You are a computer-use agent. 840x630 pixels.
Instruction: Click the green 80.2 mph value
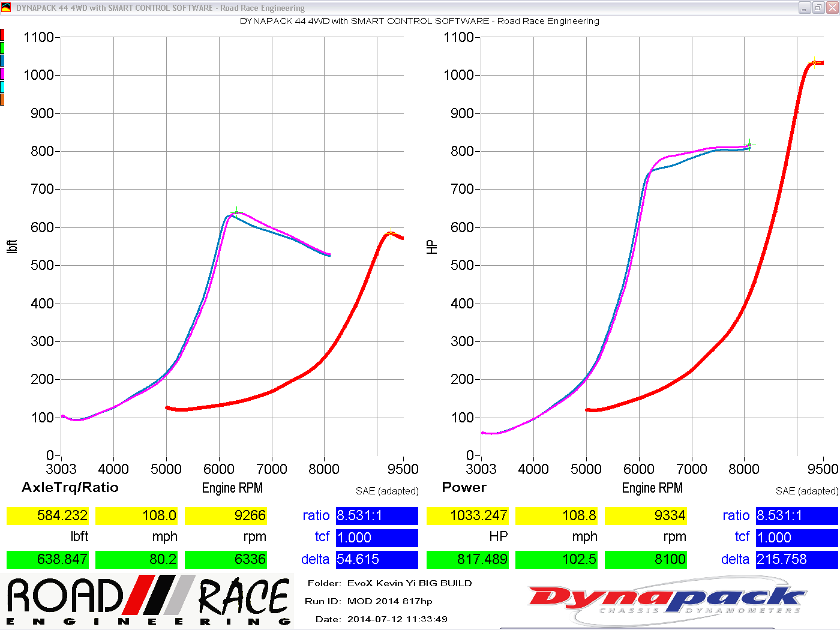tap(136, 559)
